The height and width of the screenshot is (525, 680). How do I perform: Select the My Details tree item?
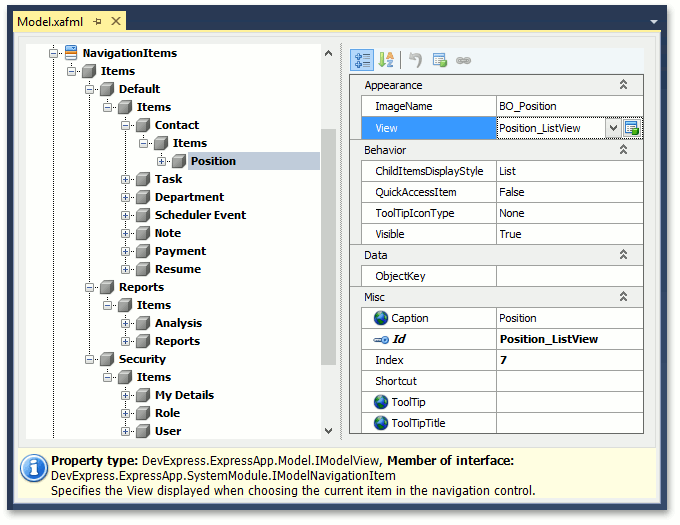tap(184, 395)
